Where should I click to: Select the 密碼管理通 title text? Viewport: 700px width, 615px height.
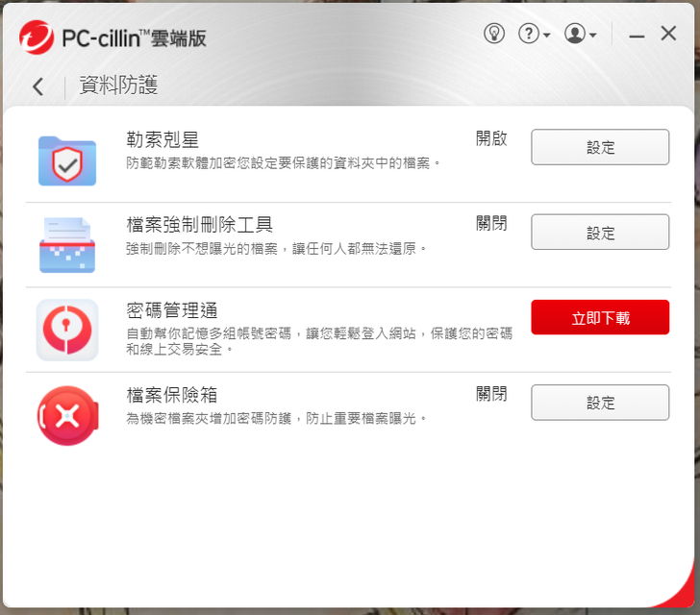point(172,310)
